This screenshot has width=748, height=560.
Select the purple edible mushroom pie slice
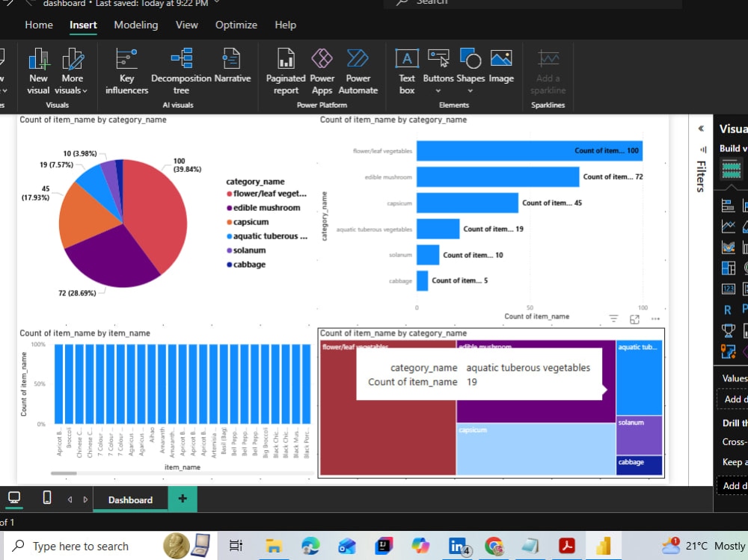pyautogui.click(x=112, y=255)
